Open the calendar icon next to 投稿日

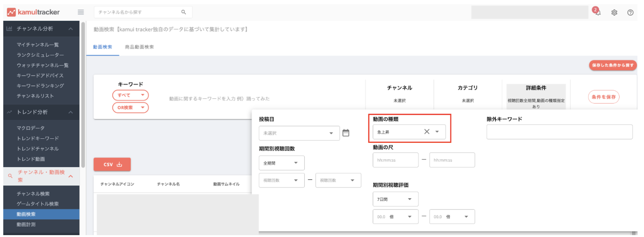click(x=346, y=133)
